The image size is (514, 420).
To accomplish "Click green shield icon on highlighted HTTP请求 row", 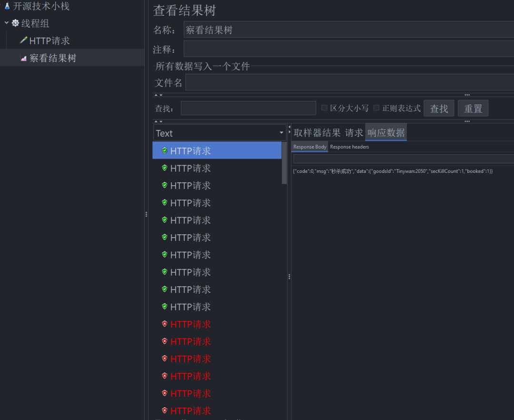I will (x=165, y=150).
